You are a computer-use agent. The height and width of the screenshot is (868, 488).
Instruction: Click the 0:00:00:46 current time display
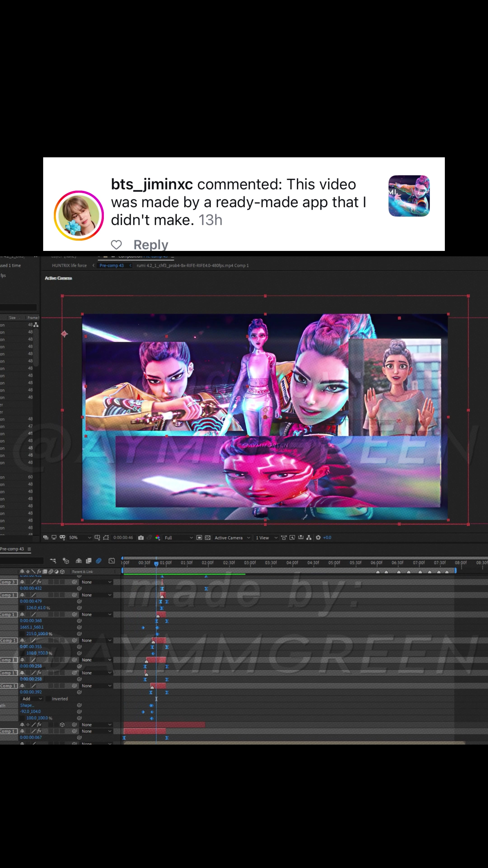(123, 538)
